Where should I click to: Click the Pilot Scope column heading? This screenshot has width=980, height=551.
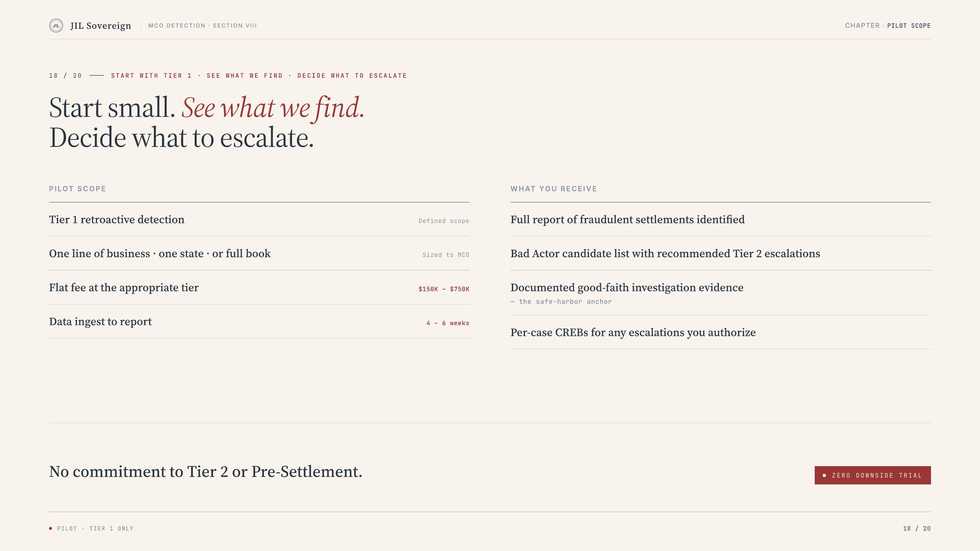point(78,189)
